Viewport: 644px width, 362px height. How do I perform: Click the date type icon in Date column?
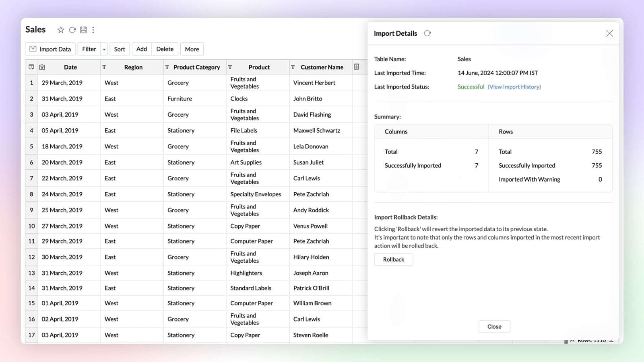click(42, 67)
